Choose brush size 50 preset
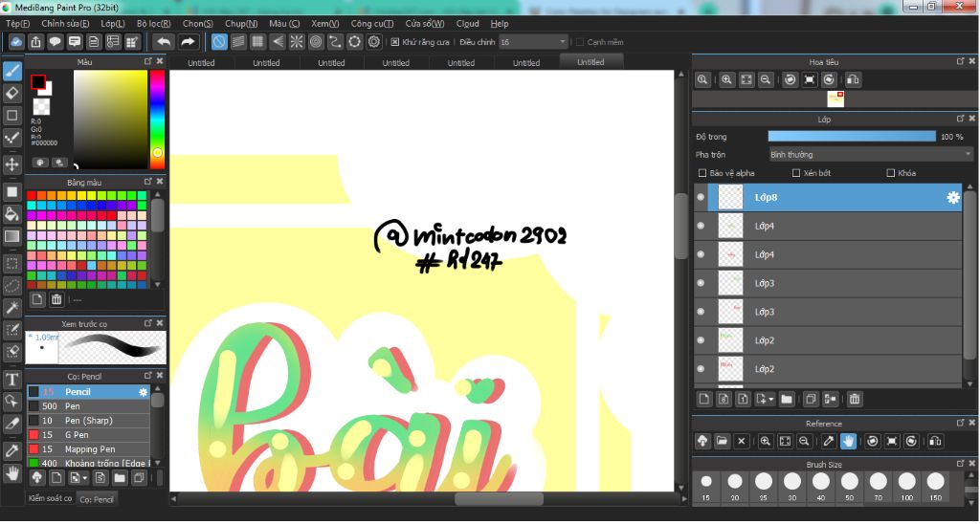 tap(850, 487)
